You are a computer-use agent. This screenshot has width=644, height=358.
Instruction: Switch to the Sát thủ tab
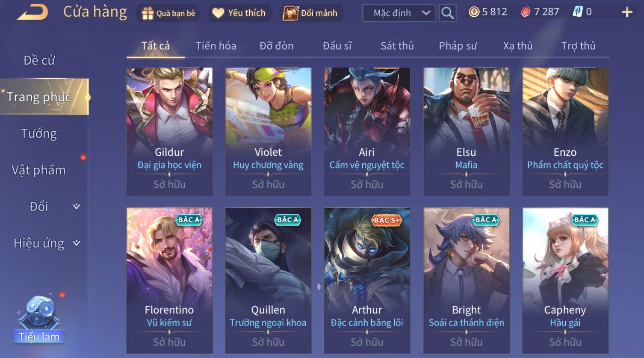click(x=397, y=46)
